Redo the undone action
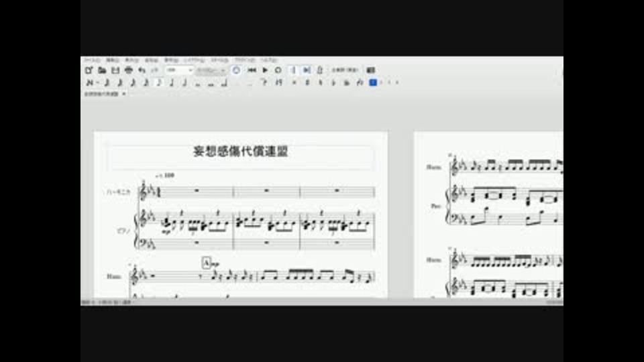 tap(155, 70)
